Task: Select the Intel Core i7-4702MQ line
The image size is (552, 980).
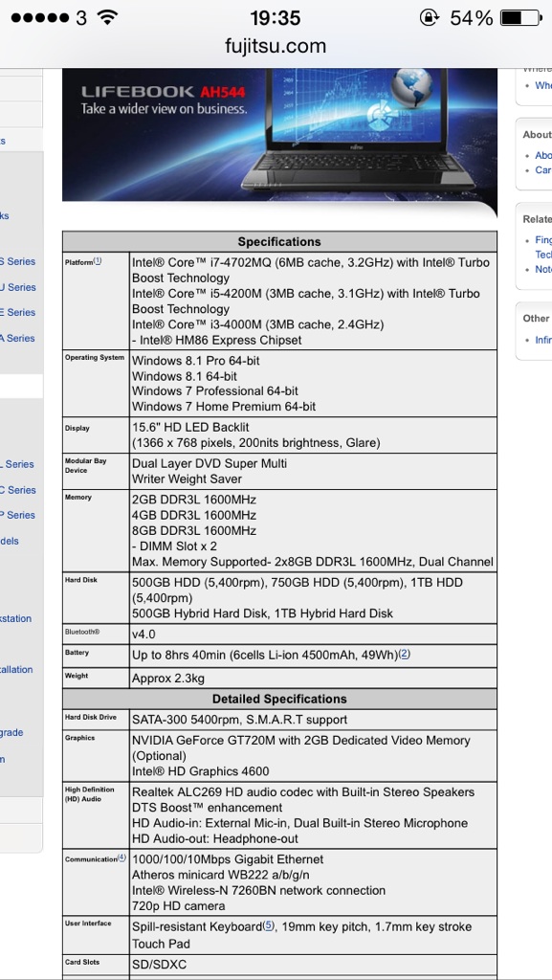Action: [311, 269]
